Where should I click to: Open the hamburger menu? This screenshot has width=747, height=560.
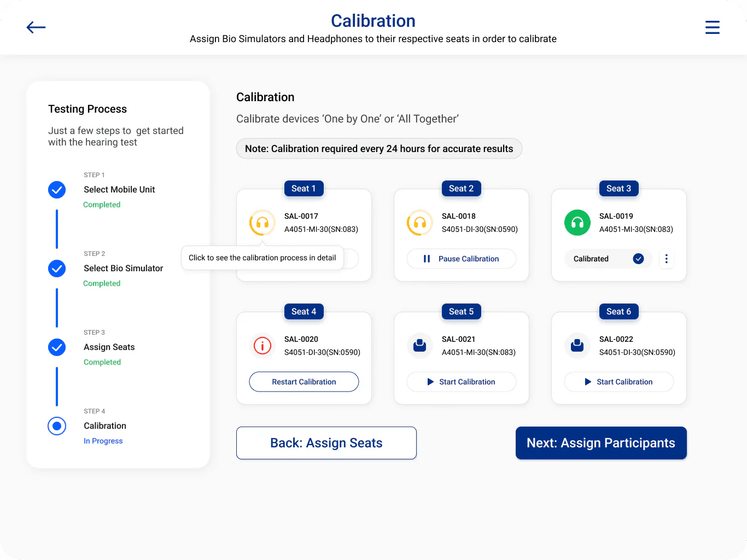click(x=712, y=27)
